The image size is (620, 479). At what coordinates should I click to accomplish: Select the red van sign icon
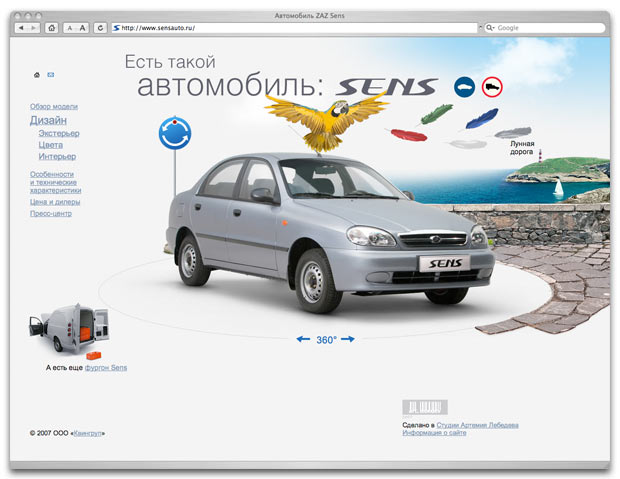(492, 87)
